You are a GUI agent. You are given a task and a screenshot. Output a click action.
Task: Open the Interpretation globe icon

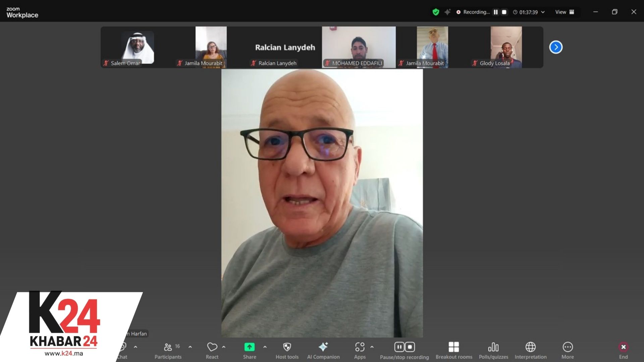coord(530,347)
